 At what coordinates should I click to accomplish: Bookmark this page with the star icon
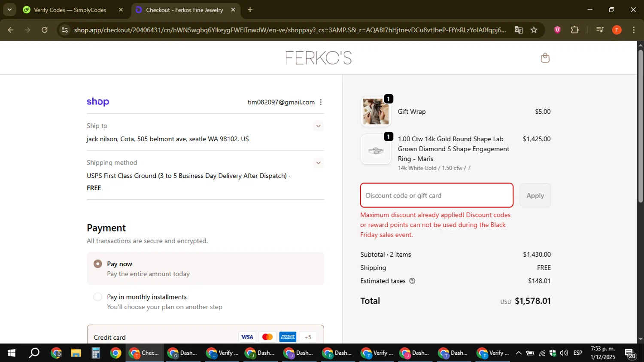534,30
